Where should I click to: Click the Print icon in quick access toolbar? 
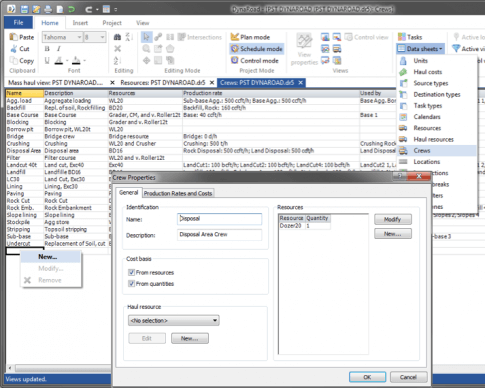(x=48, y=9)
